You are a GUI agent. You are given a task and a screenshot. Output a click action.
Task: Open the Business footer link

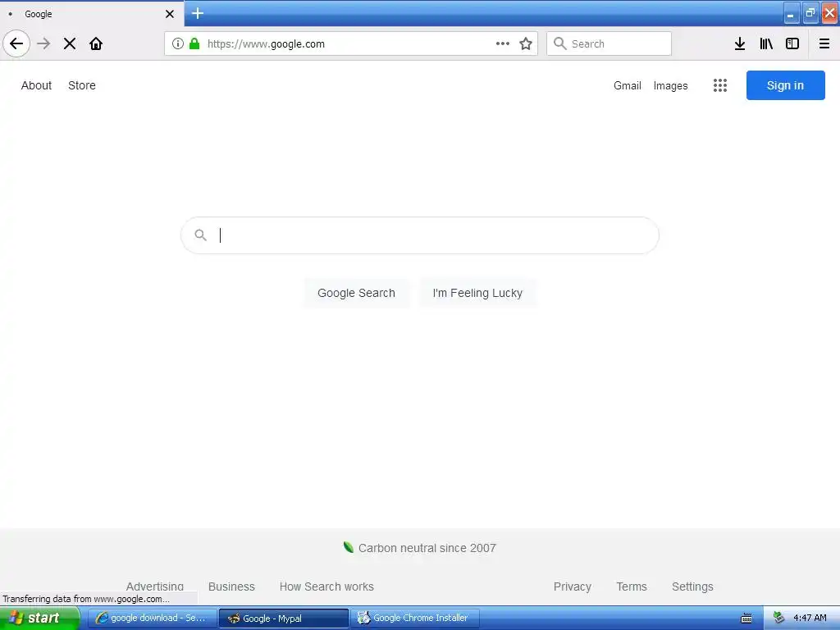231,587
